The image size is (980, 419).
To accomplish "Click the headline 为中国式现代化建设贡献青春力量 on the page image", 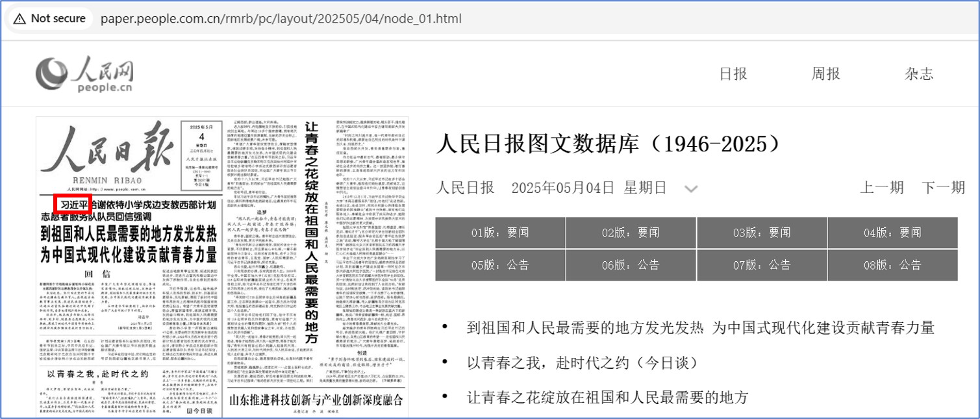I will pyautogui.click(x=129, y=255).
